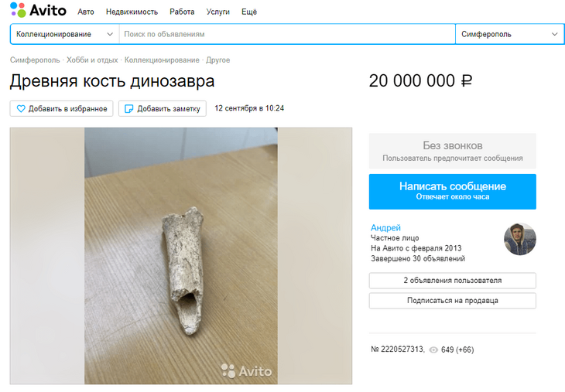This screenshot has width=565, height=392.
Task: Open the Авто section
Action: pos(86,12)
